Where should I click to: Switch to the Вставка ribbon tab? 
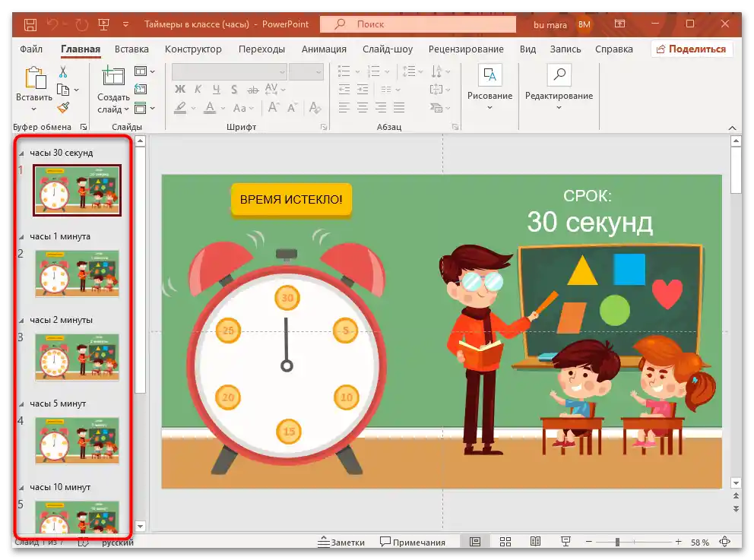coord(131,49)
